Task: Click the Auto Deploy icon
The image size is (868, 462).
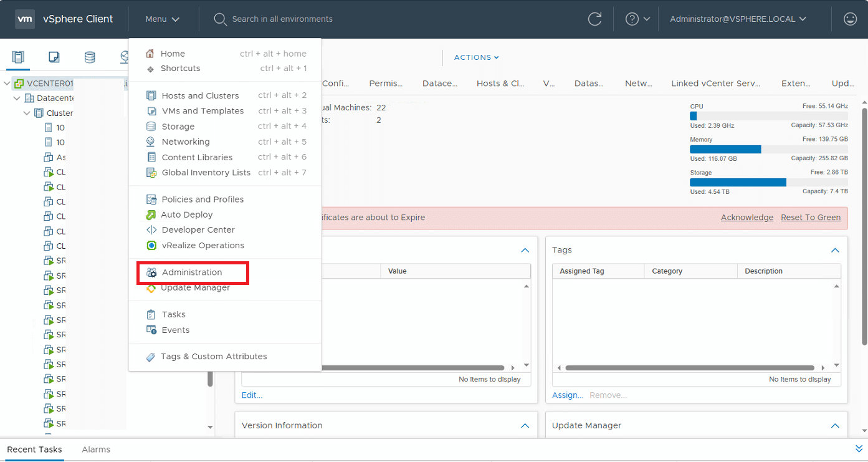Action: pos(151,214)
